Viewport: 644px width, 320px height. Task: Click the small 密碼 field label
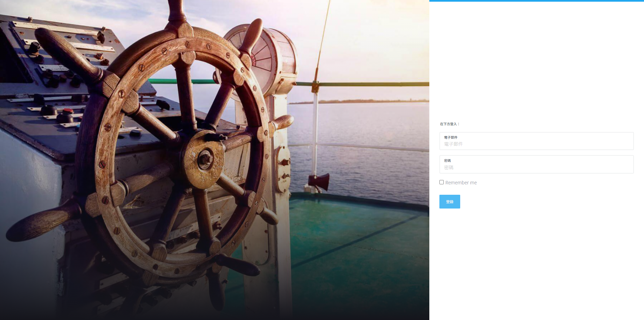(447, 161)
